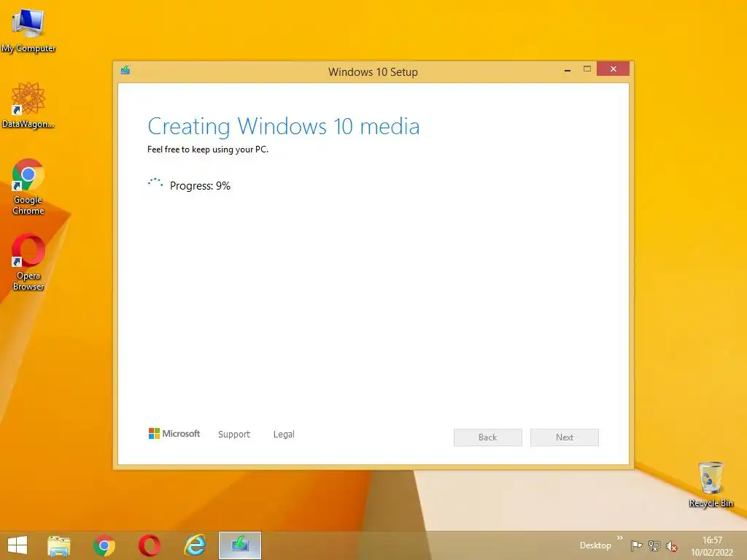This screenshot has width=747, height=560.
Task: Click the Back button
Action: [488, 437]
